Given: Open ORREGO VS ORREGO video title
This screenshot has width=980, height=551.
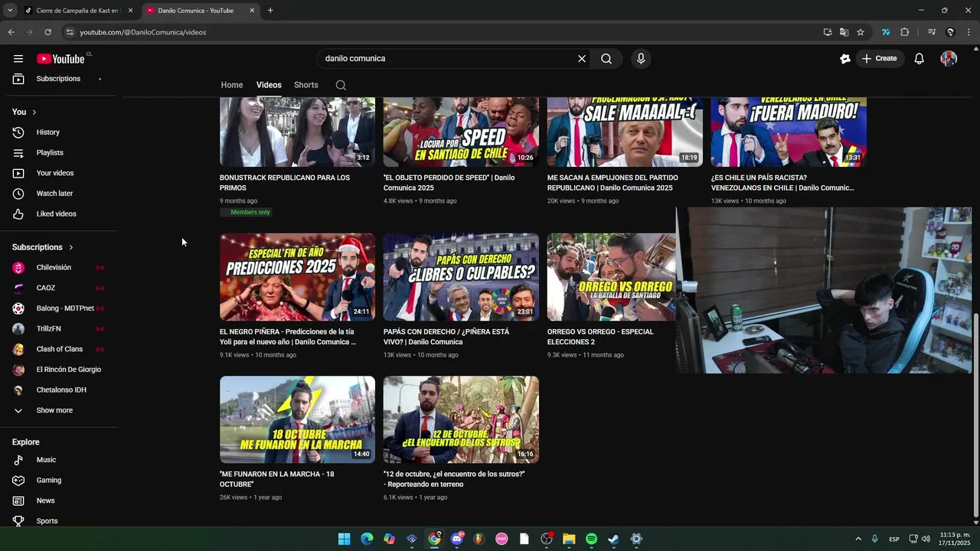Looking at the screenshot, I should click(x=600, y=337).
